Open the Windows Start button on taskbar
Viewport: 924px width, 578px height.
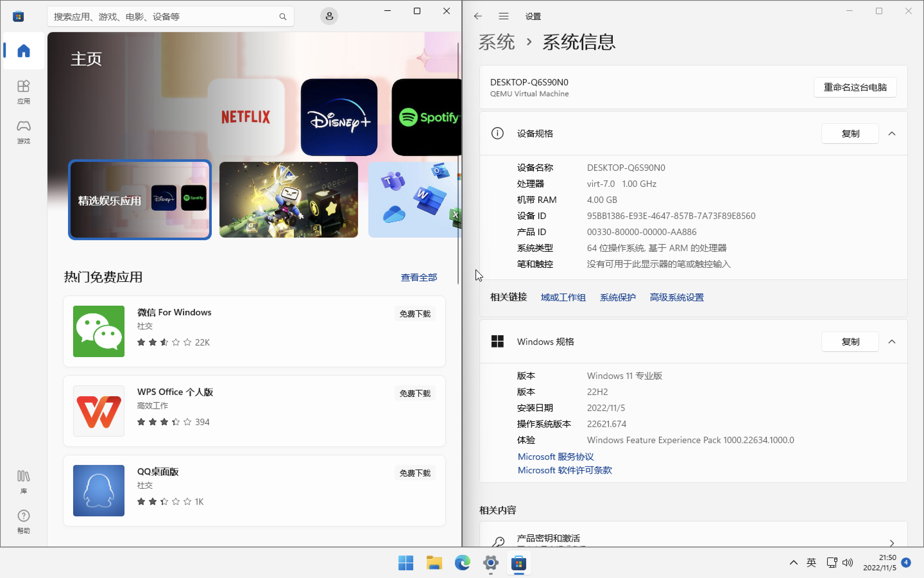406,563
